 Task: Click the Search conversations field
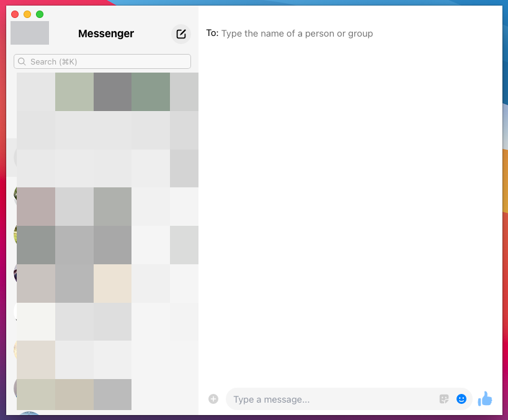pyautogui.click(x=102, y=61)
